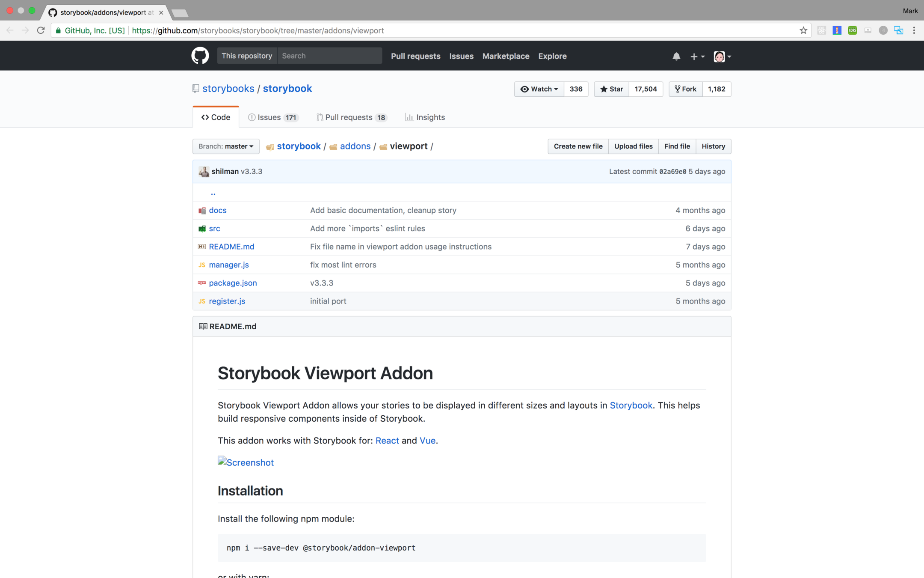Click the GitHub octocat logo
This screenshot has height=578, width=924.
[200, 56]
